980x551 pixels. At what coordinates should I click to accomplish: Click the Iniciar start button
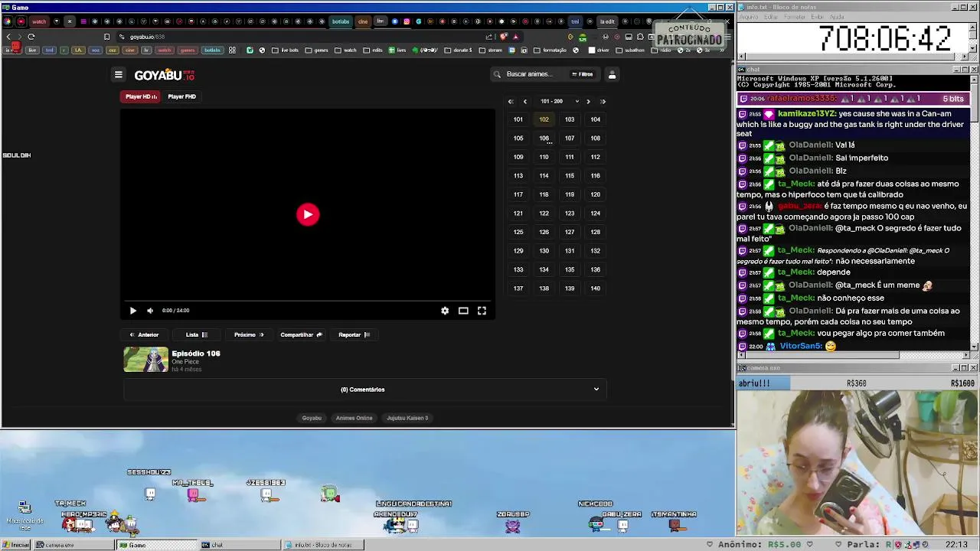coord(16,545)
